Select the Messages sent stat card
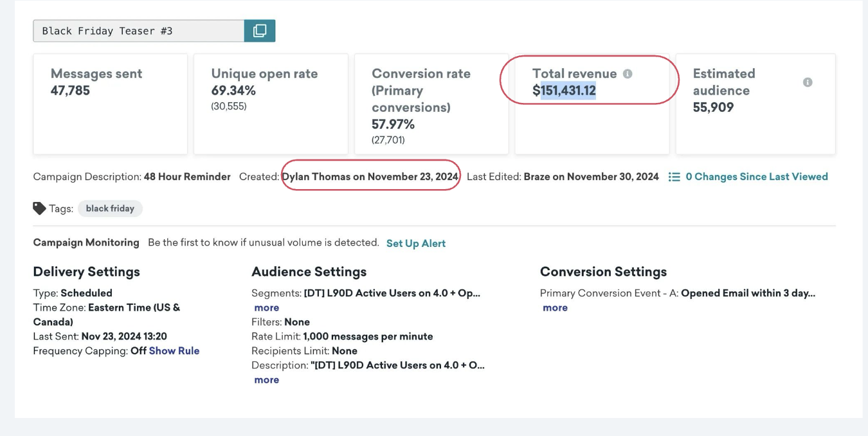This screenshot has width=868, height=436. [110, 103]
